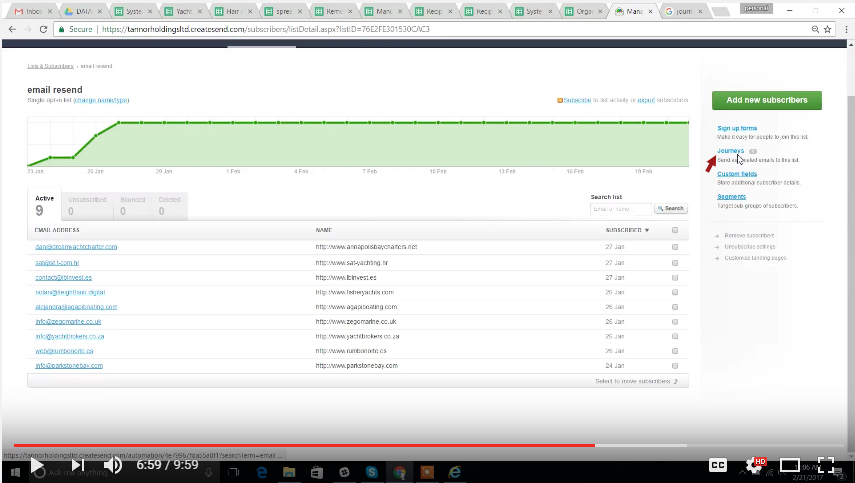Image resolution: width=855 pixels, height=483 pixels.
Task: Reload the page with refresh icon
Action: point(43,29)
